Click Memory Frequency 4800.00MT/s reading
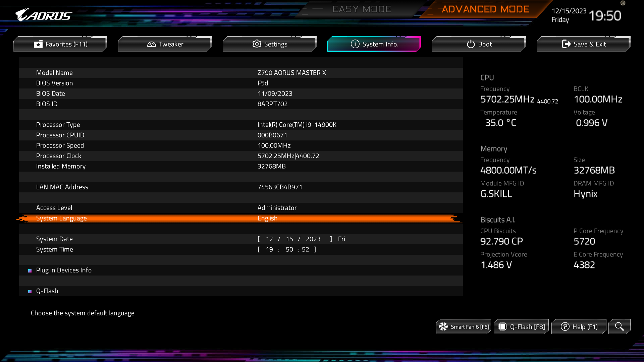Image resolution: width=644 pixels, height=362 pixels. click(508, 170)
